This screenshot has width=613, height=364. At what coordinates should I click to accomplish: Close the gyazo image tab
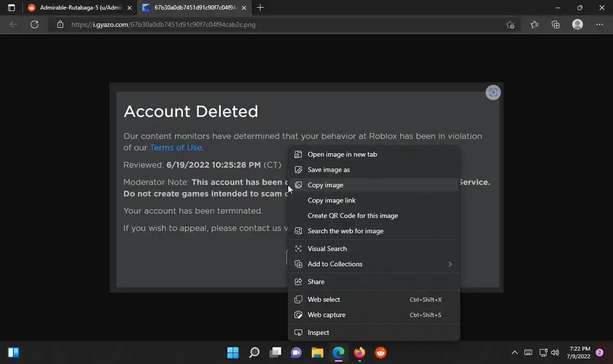[244, 8]
